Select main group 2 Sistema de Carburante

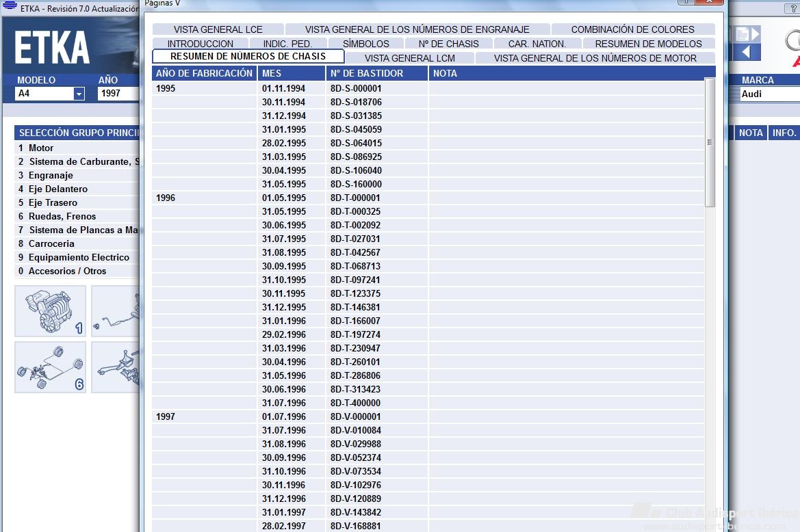[x=77, y=161]
